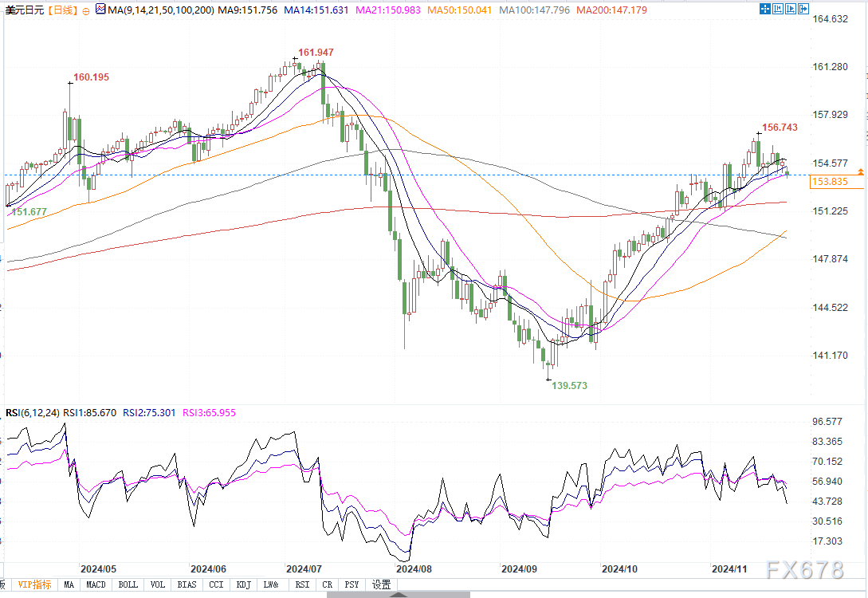Select the MA indicator tab
Image resolution: width=868 pixels, height=598 pixels.
(69, 584)
